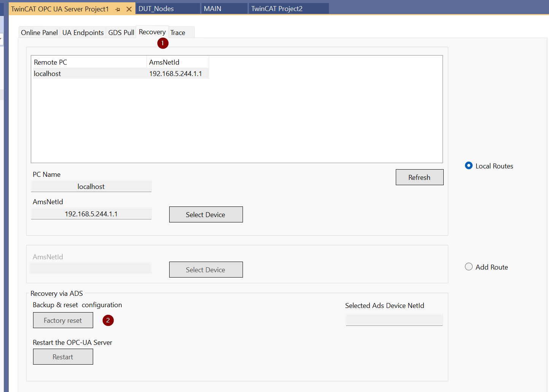
Task: Open the Online Panel tab
Action: (x=39, y=33)
